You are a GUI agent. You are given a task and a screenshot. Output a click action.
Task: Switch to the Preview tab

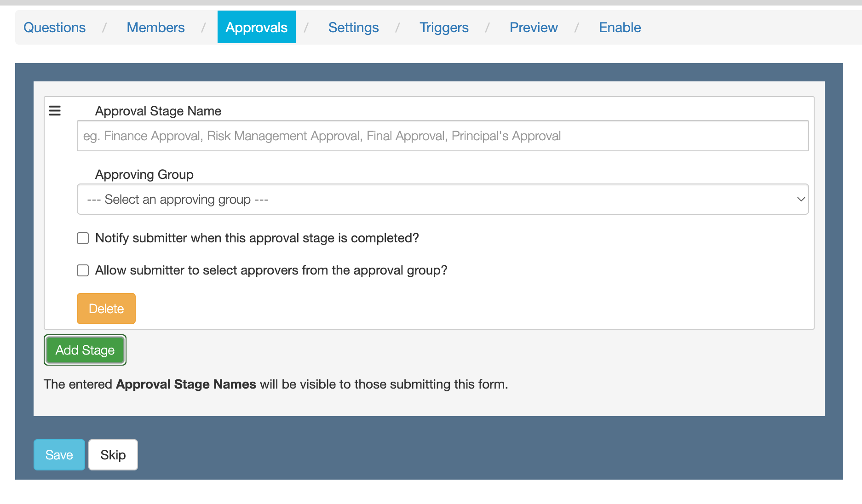click(534, 28)
